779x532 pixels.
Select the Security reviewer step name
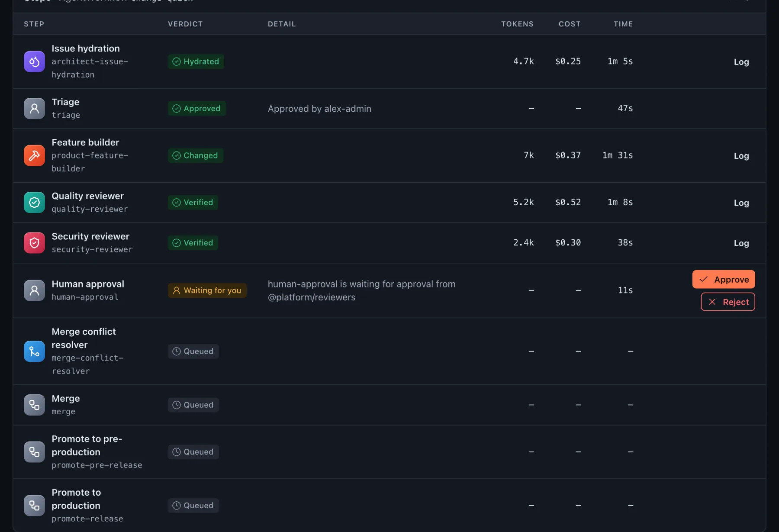pyautogui.click(x=90, y=236)
